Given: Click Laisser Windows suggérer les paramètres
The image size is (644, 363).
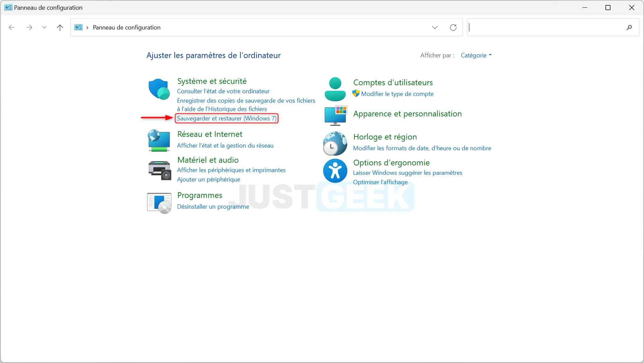Looking at the screenshot, I should pos(408,173).
